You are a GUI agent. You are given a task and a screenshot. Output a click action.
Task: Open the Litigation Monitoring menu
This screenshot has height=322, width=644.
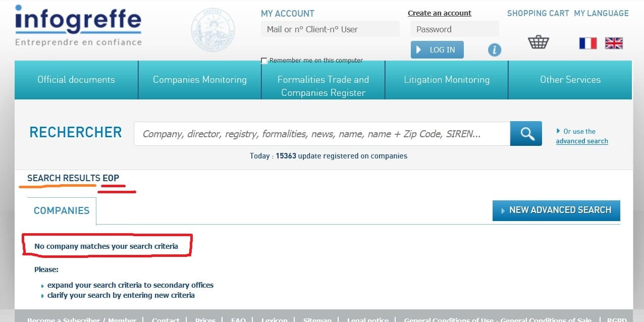447,80
